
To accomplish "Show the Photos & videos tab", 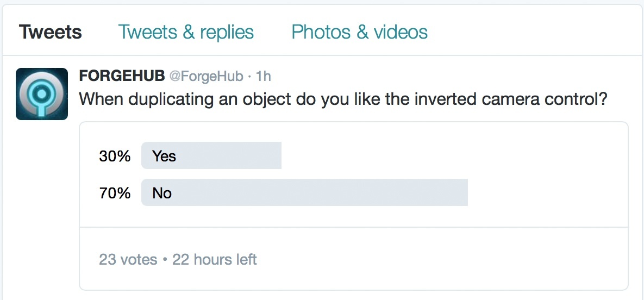I will [x=359, y=32].
